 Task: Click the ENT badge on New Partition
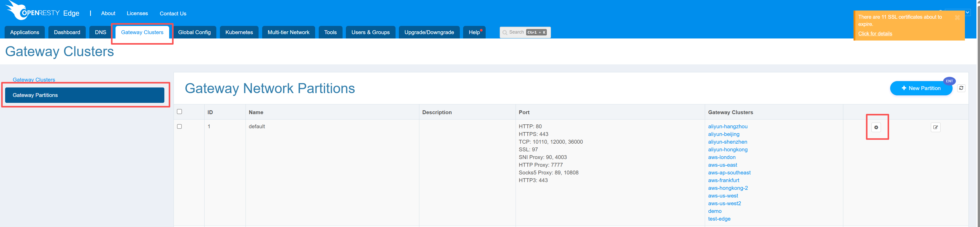pyautogui.click(x=949, y=81)
